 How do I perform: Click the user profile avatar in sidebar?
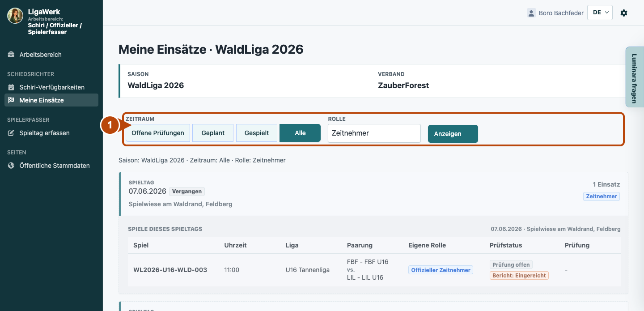click(15, 16)
